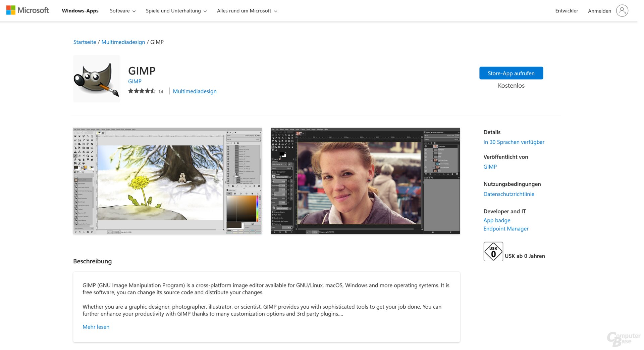Open the Endpoint Manager link
Screen dimensions: 644x350
(506, 229)
